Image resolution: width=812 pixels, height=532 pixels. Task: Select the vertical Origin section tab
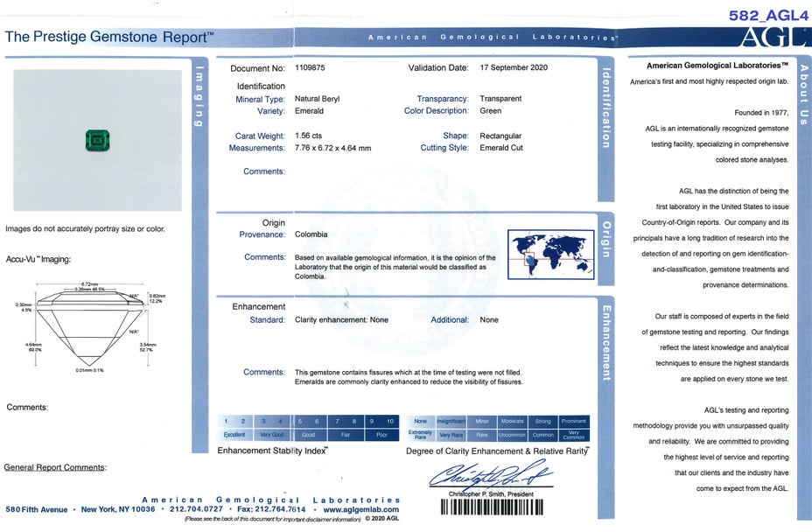coord(606,239)
